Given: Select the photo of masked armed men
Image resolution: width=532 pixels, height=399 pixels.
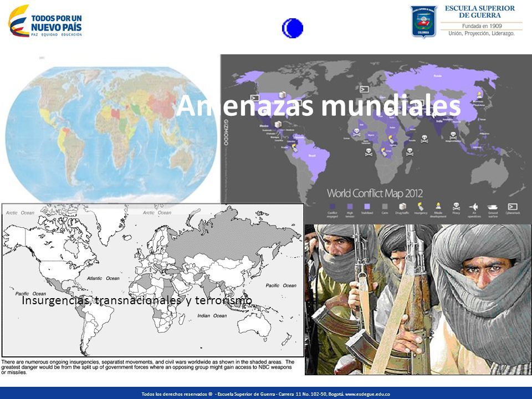Looking at the screenshot, I should (x=418, y=300).
